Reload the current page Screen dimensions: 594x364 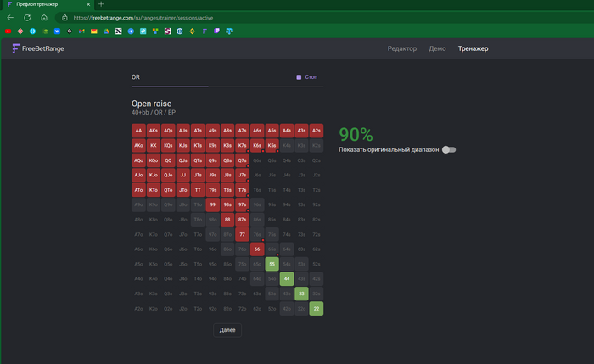(27, 18)
